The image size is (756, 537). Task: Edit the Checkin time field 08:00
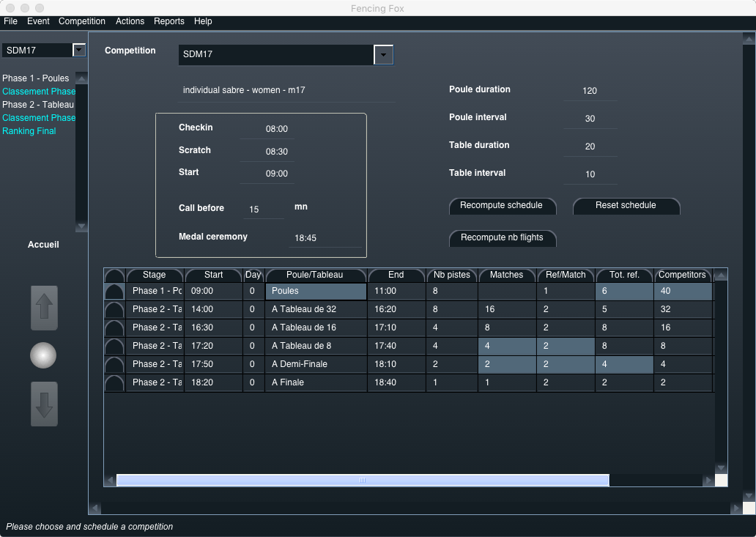click(x=267, y=129)
